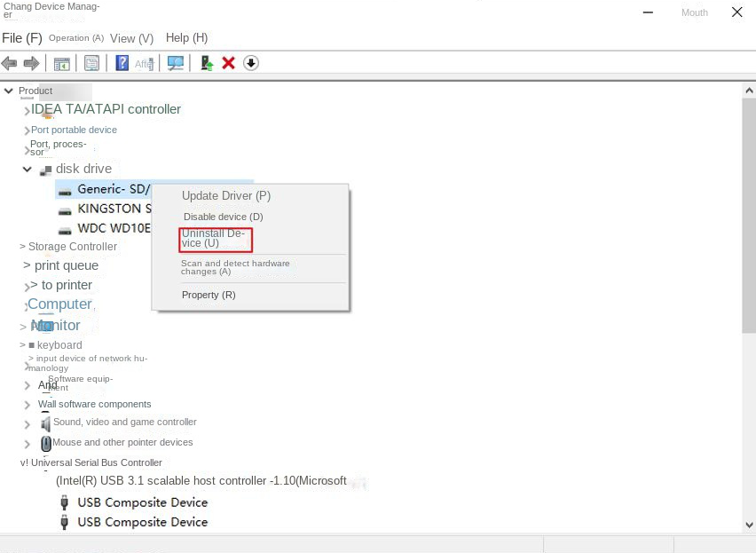Expand the Sound, video and game controller node
This screenshot has height=553, width=756.
pos(28,423)
